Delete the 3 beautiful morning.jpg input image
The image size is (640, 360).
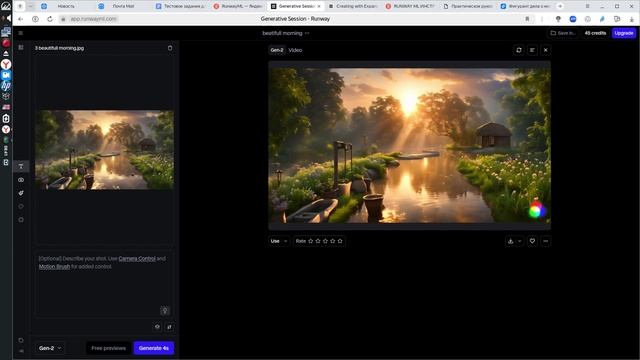170,48
